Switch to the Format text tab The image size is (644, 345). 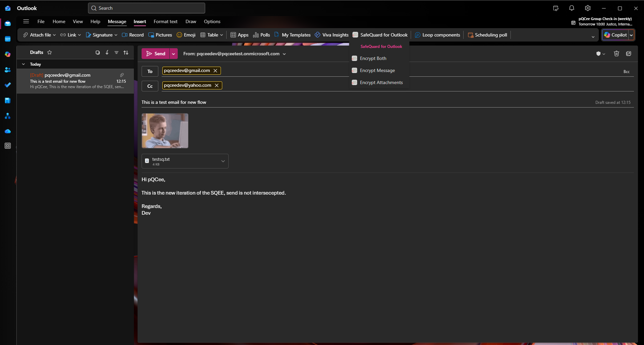(165, 21)
